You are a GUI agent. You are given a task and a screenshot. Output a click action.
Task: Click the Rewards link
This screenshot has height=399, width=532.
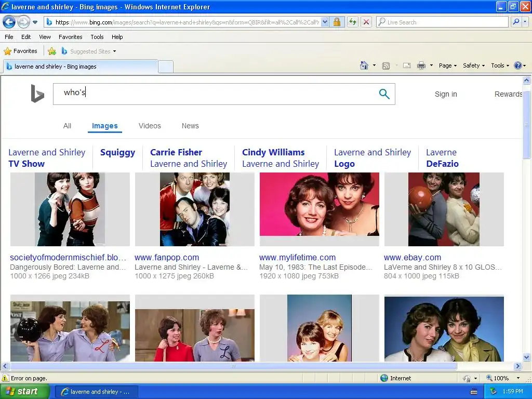(508, 95)
